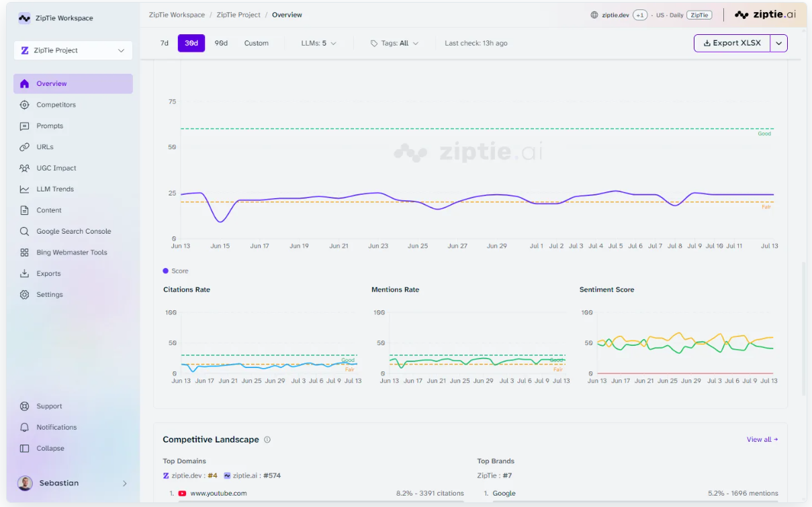Click the globe icon beside ziptie.dev

594,15
